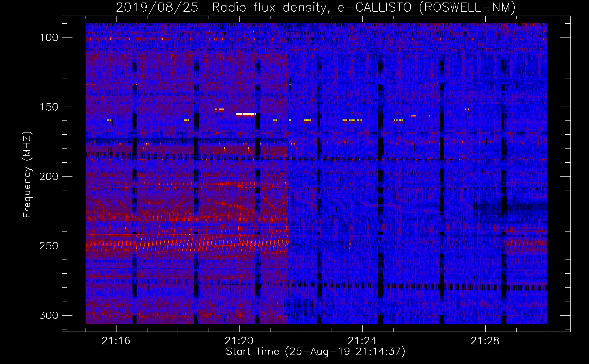Click the bright white burst near 155 MHz
Viewport: 589px width, 364px height.
[246, 114]
